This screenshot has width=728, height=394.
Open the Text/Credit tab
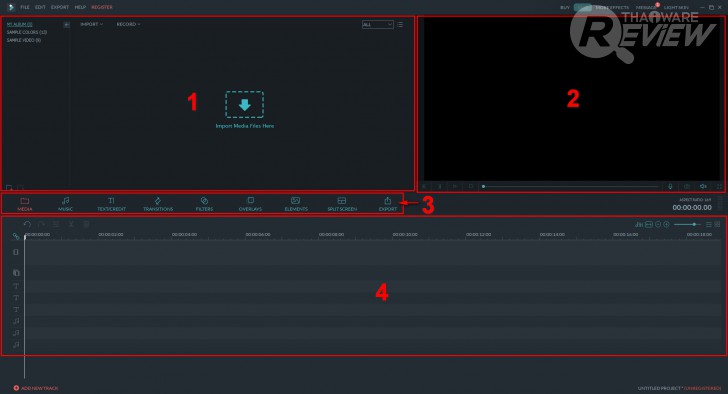coord(111,204)
